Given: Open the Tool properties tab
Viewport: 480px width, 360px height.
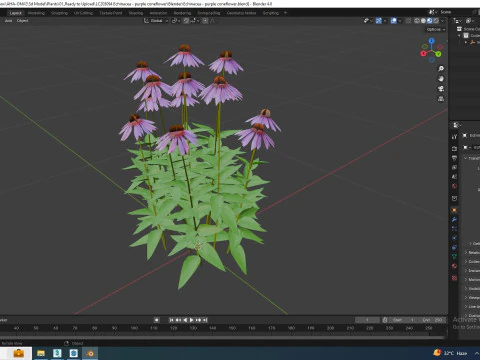Looking at the screenshot, I should [454, 137].
